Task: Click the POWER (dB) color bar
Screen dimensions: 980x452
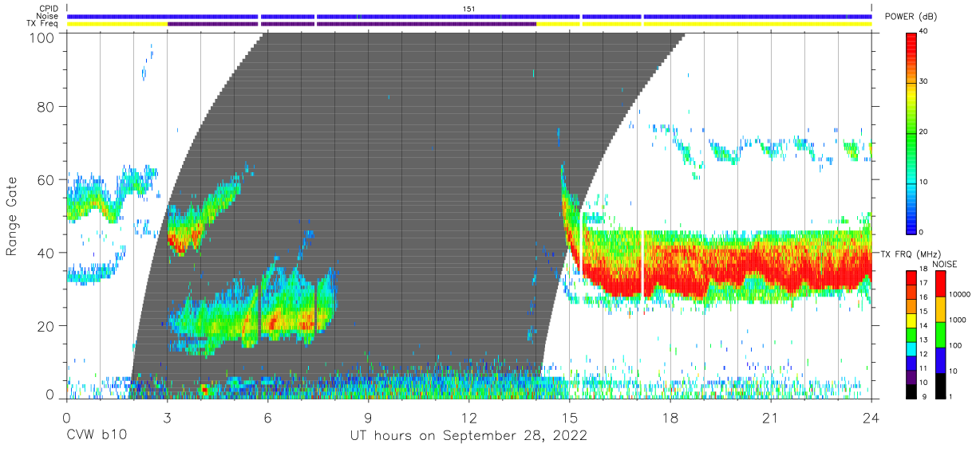Action: [x=912, y=132]
